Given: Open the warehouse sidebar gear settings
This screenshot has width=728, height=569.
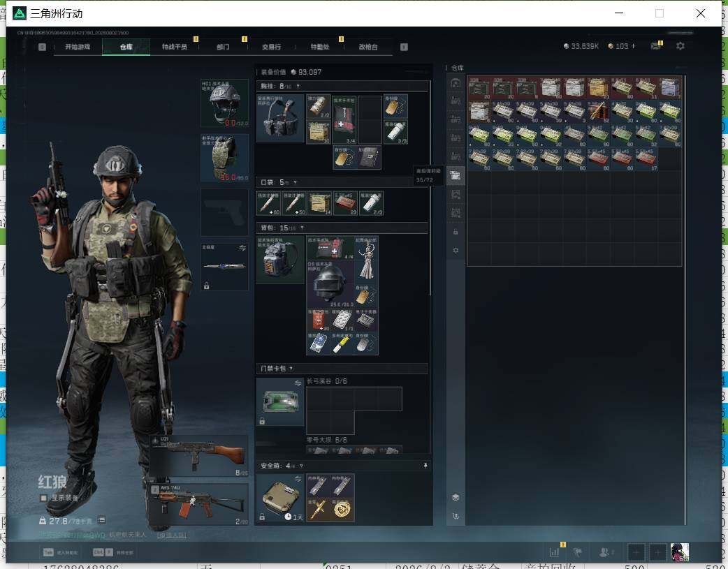Looking at the screenshot, I should tap(456, 250).
